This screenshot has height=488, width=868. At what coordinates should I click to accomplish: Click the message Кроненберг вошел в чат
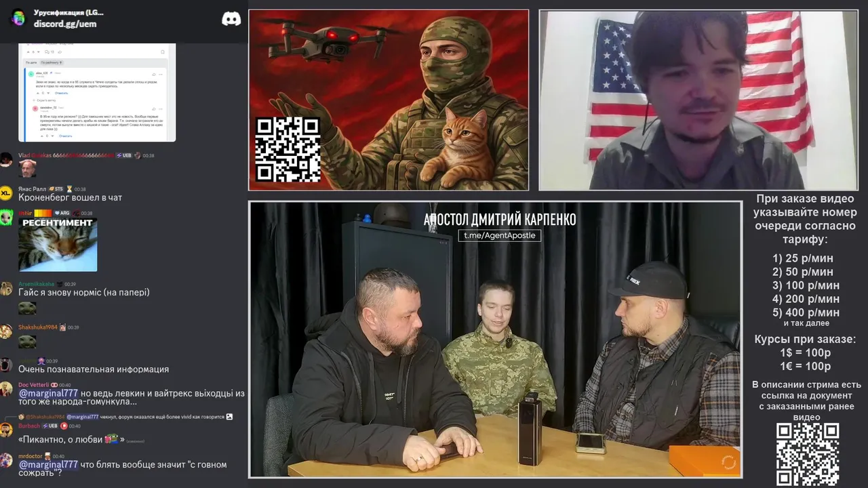coord(70,198)
